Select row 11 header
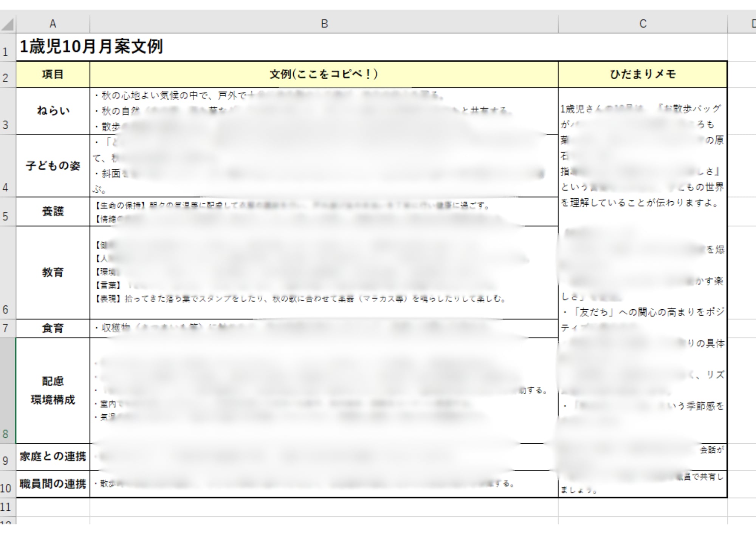 (x=8, y=507)
